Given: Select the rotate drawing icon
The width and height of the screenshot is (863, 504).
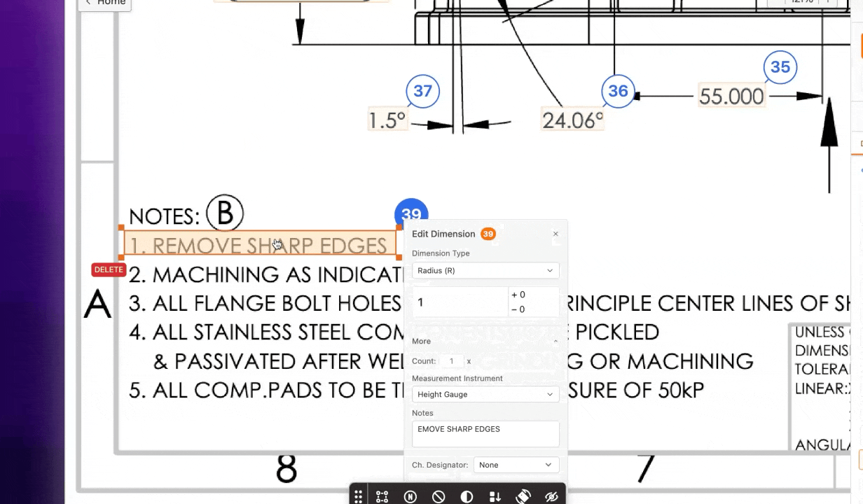Looking at the screenshot, I should 523,496.
